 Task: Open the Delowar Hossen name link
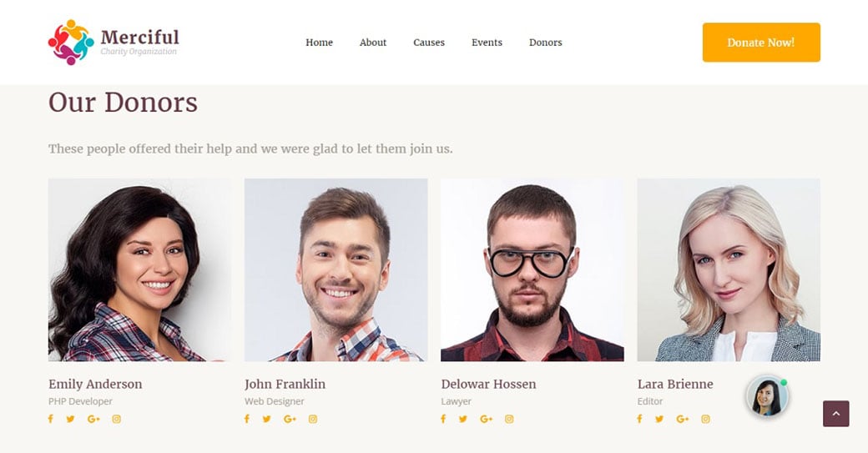[489, 384]
